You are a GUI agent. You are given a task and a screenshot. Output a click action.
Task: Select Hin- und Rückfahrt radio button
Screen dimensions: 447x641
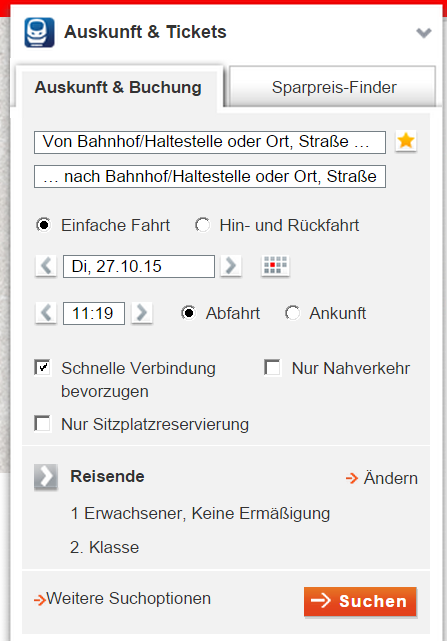202,225
